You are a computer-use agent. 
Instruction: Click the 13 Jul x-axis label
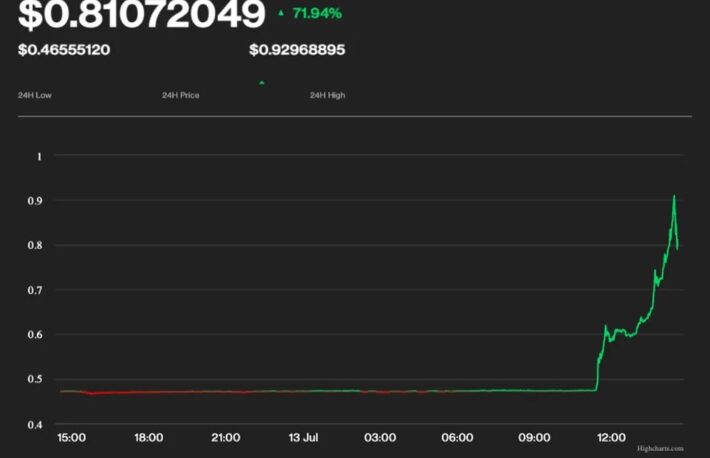pos(303,438)
